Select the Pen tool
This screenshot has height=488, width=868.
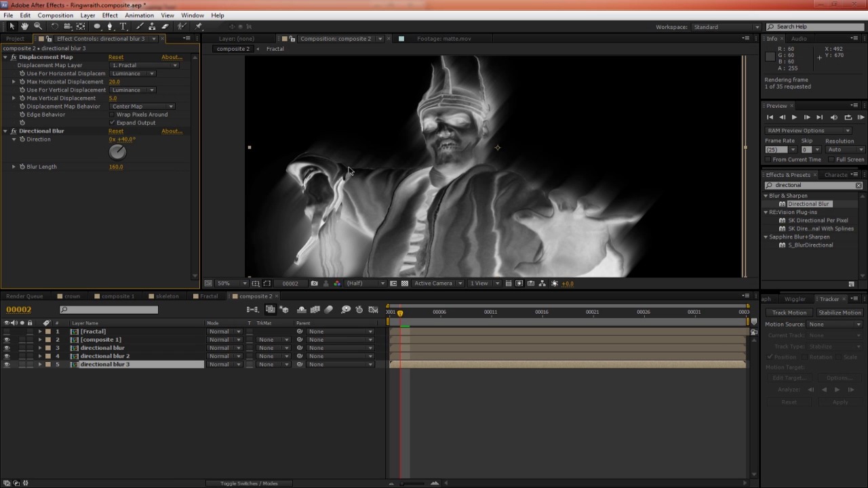pos(110,26)
